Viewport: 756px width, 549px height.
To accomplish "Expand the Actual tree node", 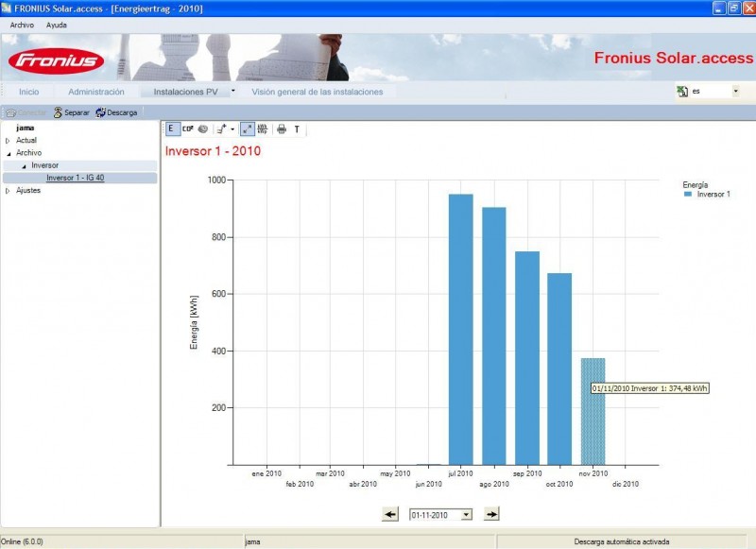I will (8, 141).
